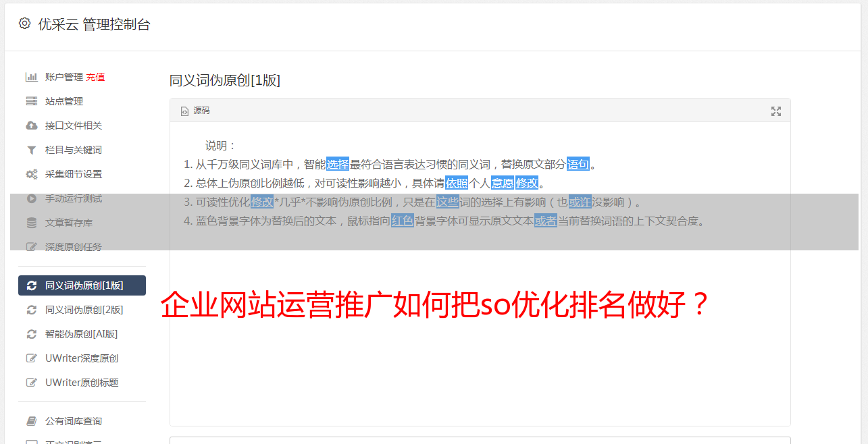The width and height of the screenshot is (868, 444).
Task: Open UWriter深度原创 in the sidebar
Action: pos(82,358)
